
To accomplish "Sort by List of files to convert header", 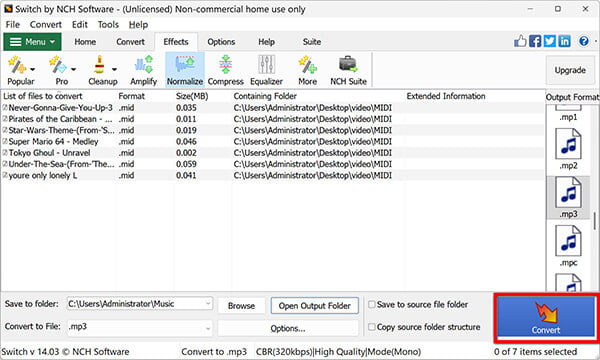I will click(x=42, y=96).
